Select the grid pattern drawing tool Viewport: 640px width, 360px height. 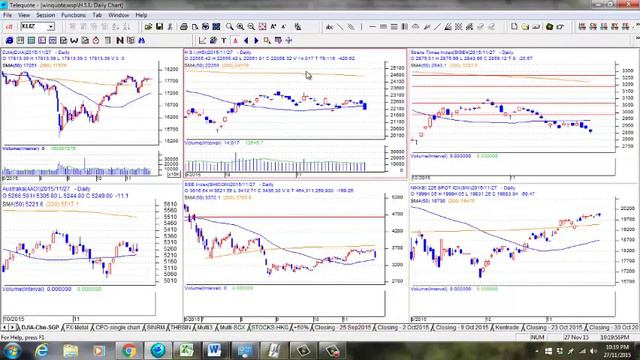point(459,27)
